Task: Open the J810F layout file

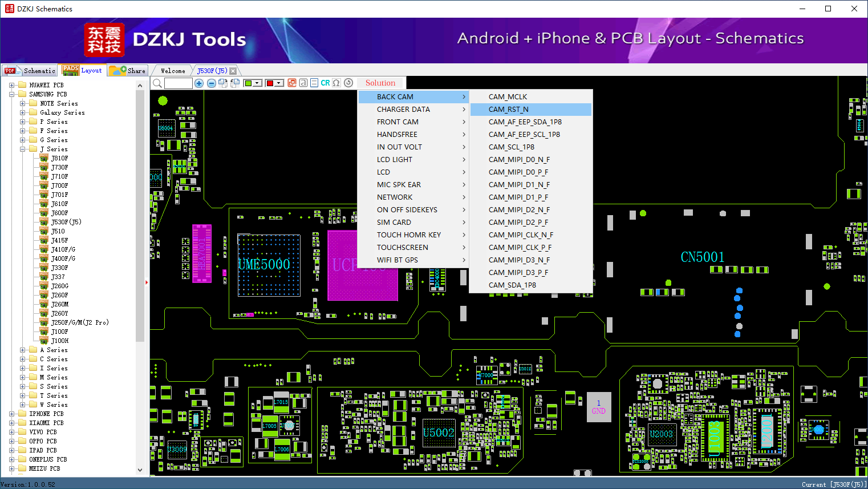Action: pyautogui.click(x=59, y=158)
